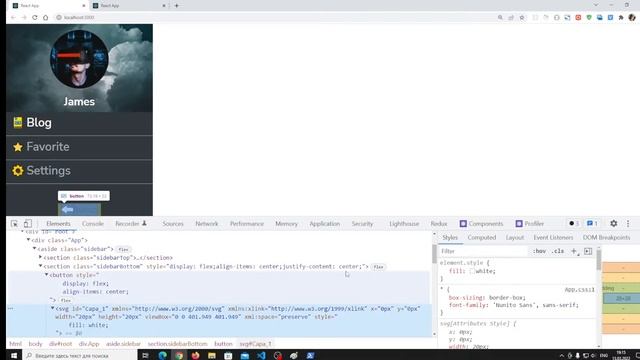Open a new browser tab
Image resolution: width=640 pixels, height=360 pixels.
pyautogui.click(x=176, y=6)
